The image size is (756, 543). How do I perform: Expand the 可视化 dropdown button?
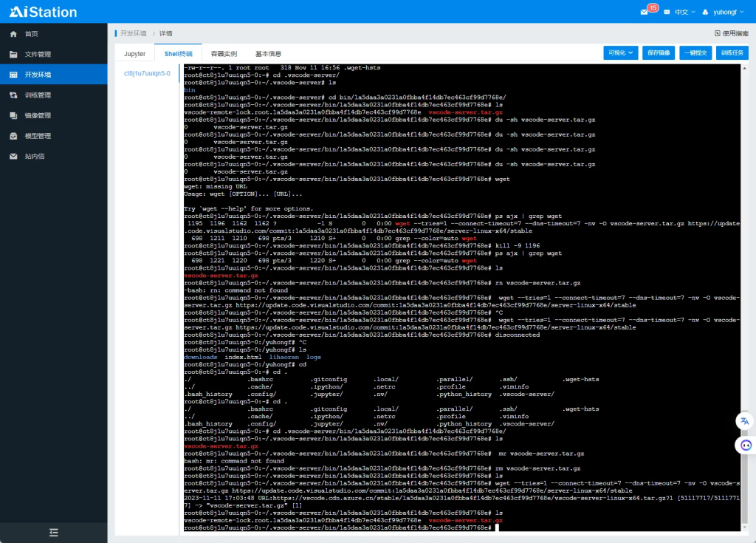point(620,53)
